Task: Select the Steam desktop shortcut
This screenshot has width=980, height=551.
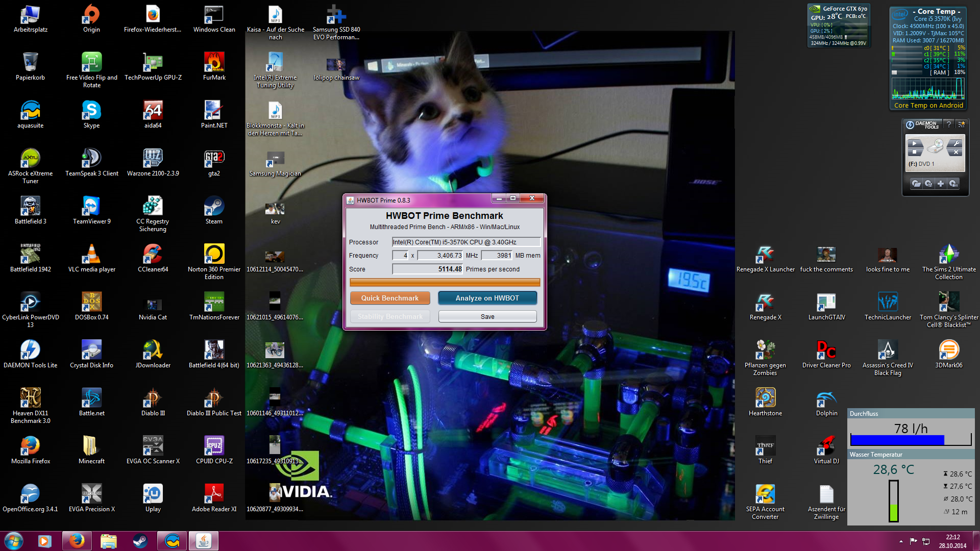Action: 214,211
